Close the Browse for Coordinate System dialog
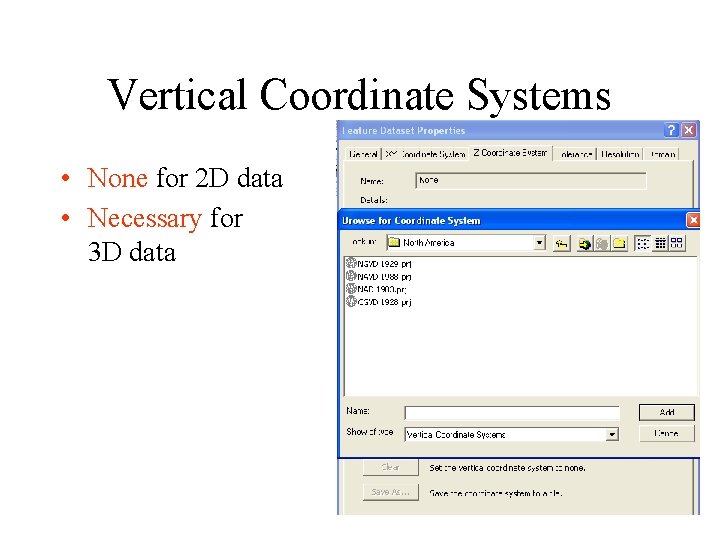The height and width of the screenshot is (540, 720). (x=693, y=221)
